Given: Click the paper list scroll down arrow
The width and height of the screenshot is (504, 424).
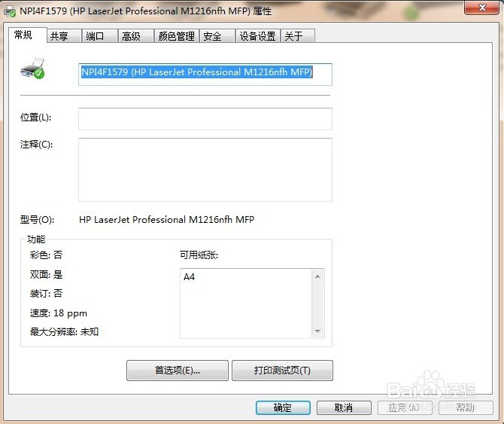Looking at the screenshot, I should point(317,331).
